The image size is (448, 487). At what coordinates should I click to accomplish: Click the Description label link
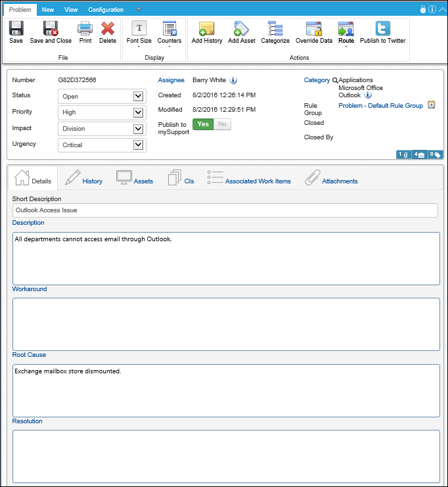point(28,223)
